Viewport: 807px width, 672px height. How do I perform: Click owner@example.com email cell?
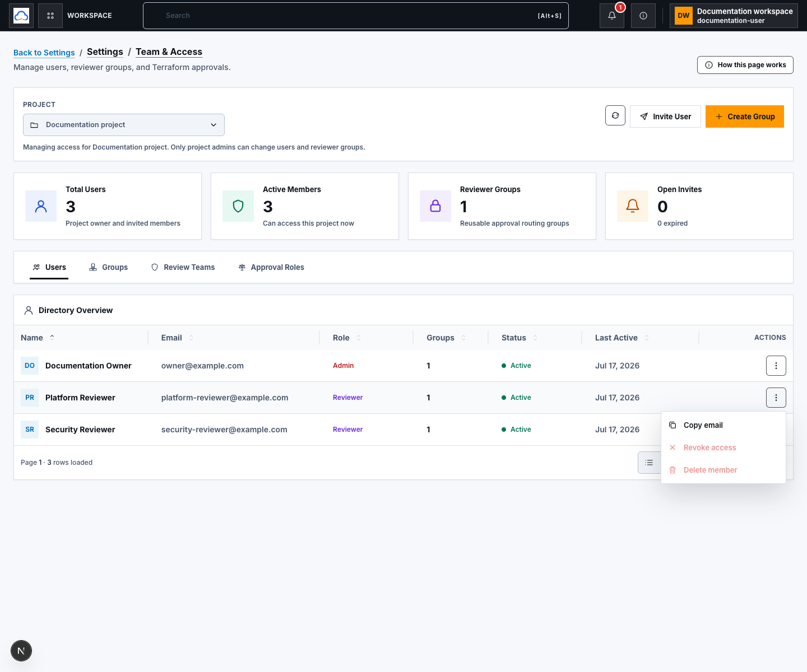point(202,366)
